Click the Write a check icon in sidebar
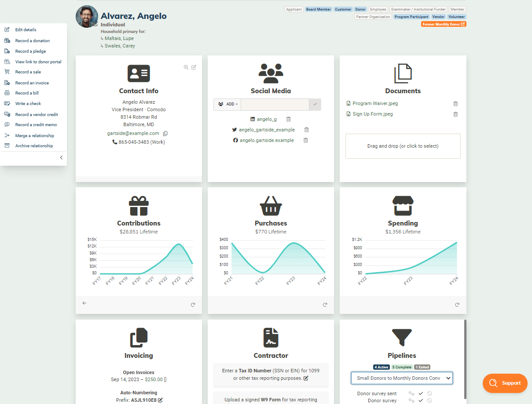Viewport: 532px width, 404px height. pyautogui.click(x=7, y=103)
